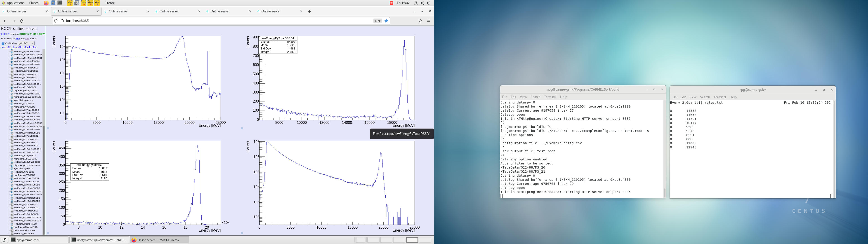The width and height of the screenshot is (868, 244).
Task: Open the new tab plus button
Action: (x=309, y=12)
